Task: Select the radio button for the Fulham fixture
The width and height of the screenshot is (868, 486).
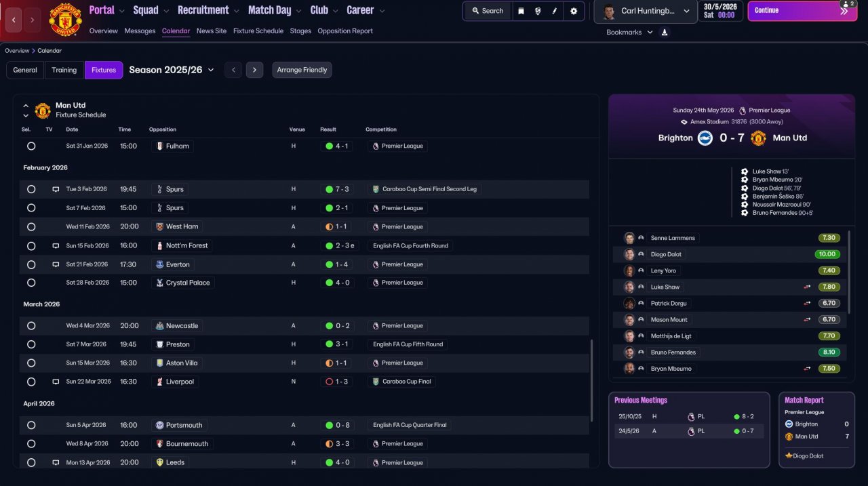Action: pyautogui.click(x=31, y=146)
